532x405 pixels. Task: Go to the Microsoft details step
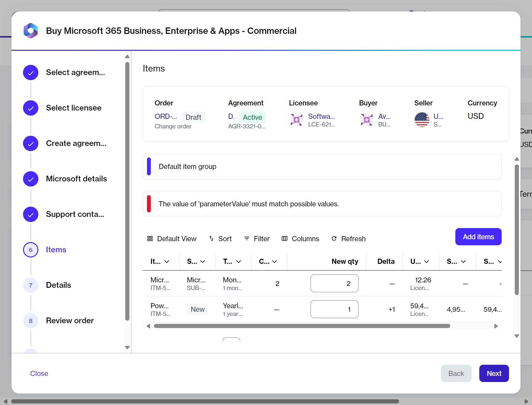(76, 179)
